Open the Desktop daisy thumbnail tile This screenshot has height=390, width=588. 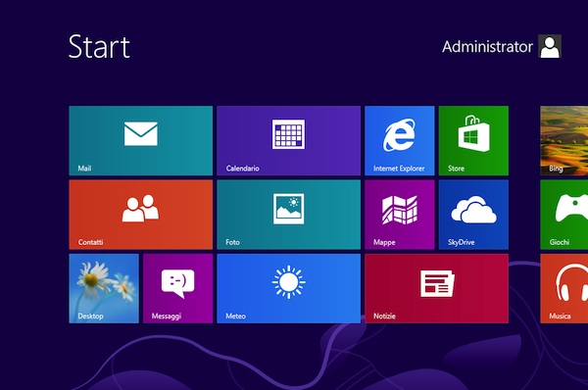(104, 288)
